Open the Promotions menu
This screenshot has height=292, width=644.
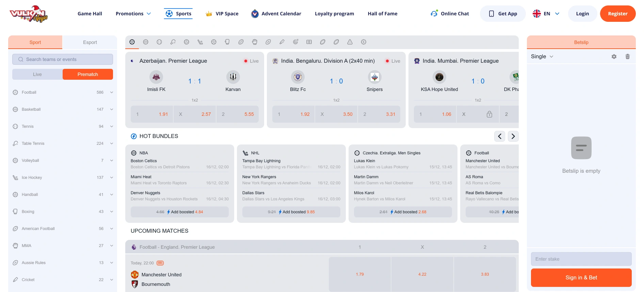(x=133, y=14)
